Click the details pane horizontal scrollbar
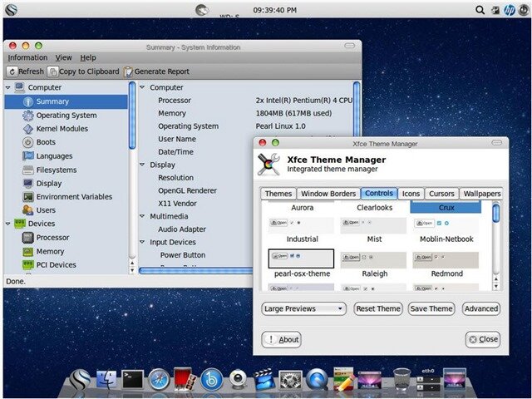This screenshot has height=399, width=532. pyautogui.click(x=196, y=270)
